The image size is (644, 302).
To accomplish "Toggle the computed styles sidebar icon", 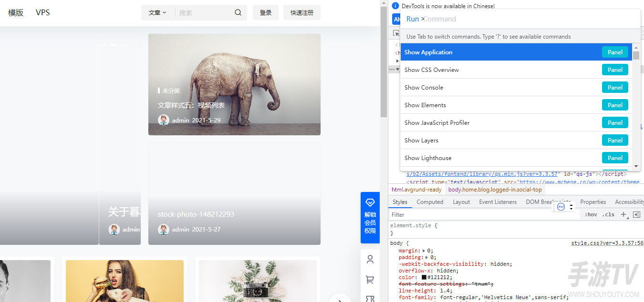I will (636, 215).
